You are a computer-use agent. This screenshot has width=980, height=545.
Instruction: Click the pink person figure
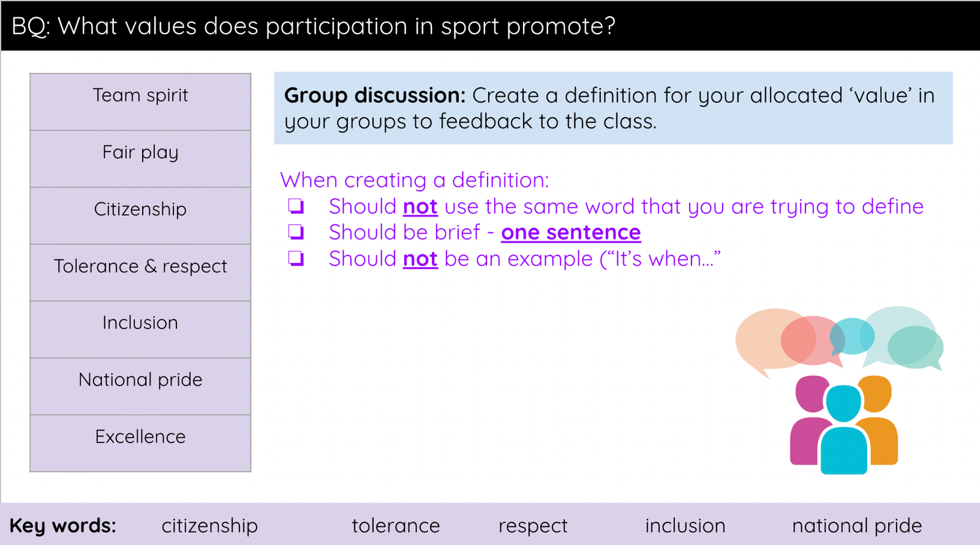(x=810, y=420)
